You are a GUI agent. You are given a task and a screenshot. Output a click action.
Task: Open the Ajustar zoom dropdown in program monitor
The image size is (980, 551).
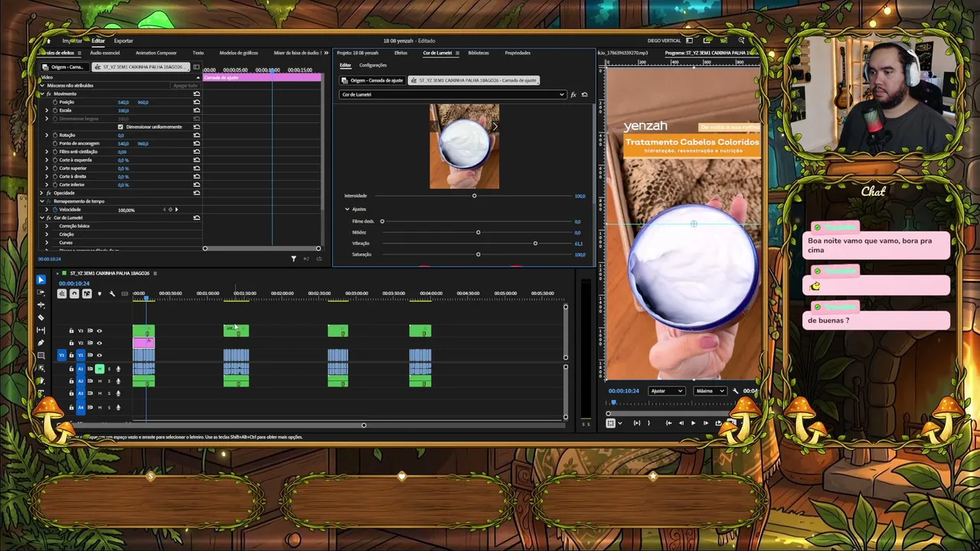pos(666,391)
